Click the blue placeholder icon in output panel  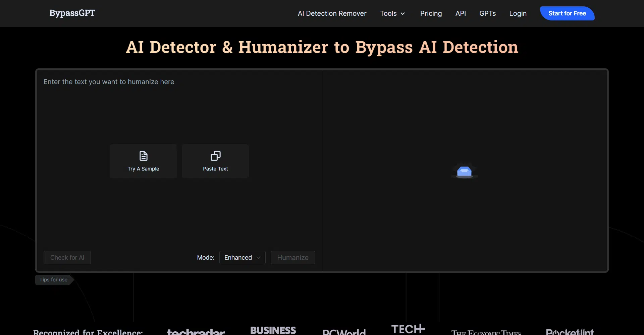(464, 172)
